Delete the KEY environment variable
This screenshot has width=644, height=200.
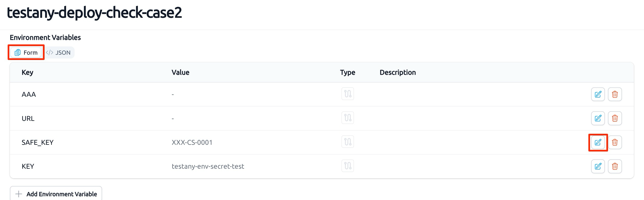tap(615, 166)
